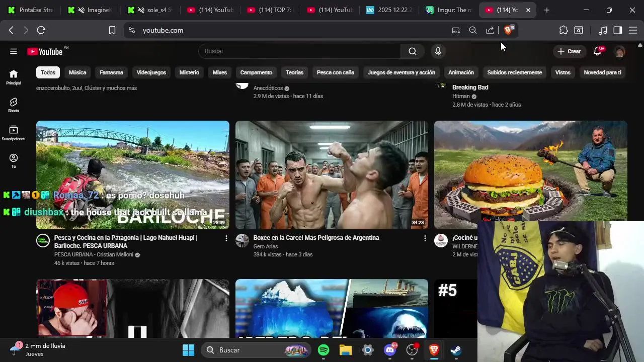Viewport: 644px width, 362px height.
Task: Open the YouTube guide hamburger menu
Action: click(14, 51)
